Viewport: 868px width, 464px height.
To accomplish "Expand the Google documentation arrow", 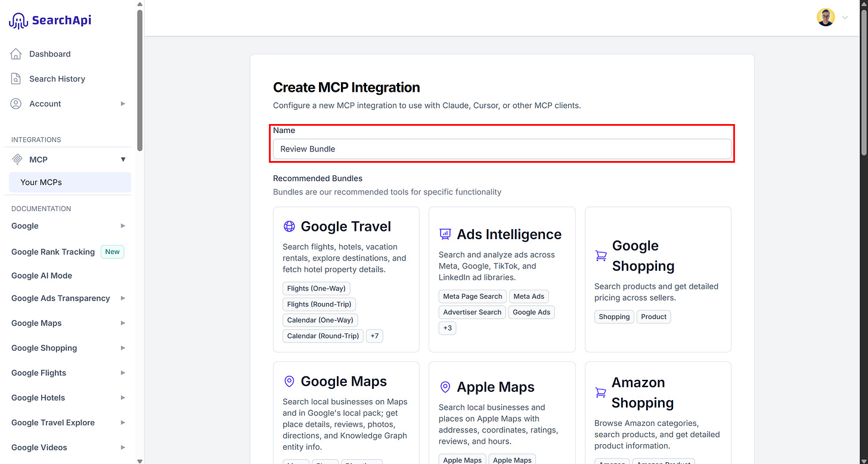I will click(x=123, y=226).
